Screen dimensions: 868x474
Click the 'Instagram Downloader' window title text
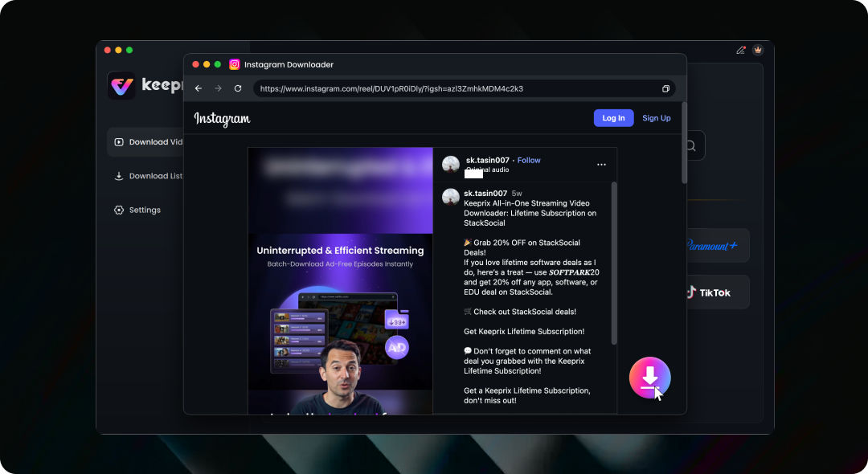[x=289, y=65]
